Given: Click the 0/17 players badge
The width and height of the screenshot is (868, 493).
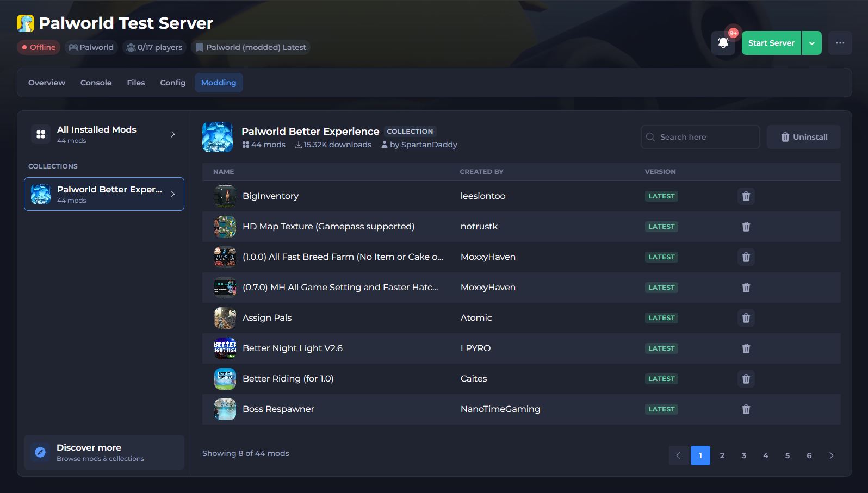Looking at the screenshot, I should (x=154, y=47).
